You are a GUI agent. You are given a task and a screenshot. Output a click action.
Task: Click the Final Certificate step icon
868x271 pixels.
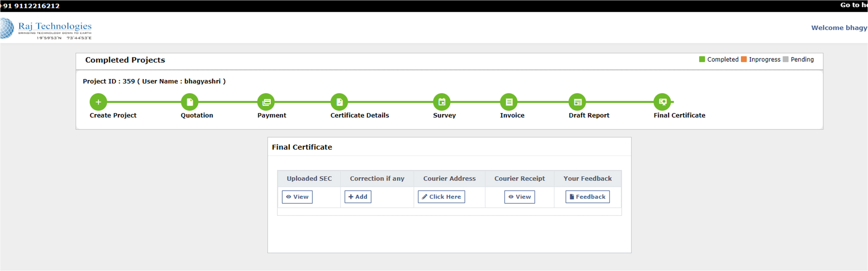click(x=662, y=102)
